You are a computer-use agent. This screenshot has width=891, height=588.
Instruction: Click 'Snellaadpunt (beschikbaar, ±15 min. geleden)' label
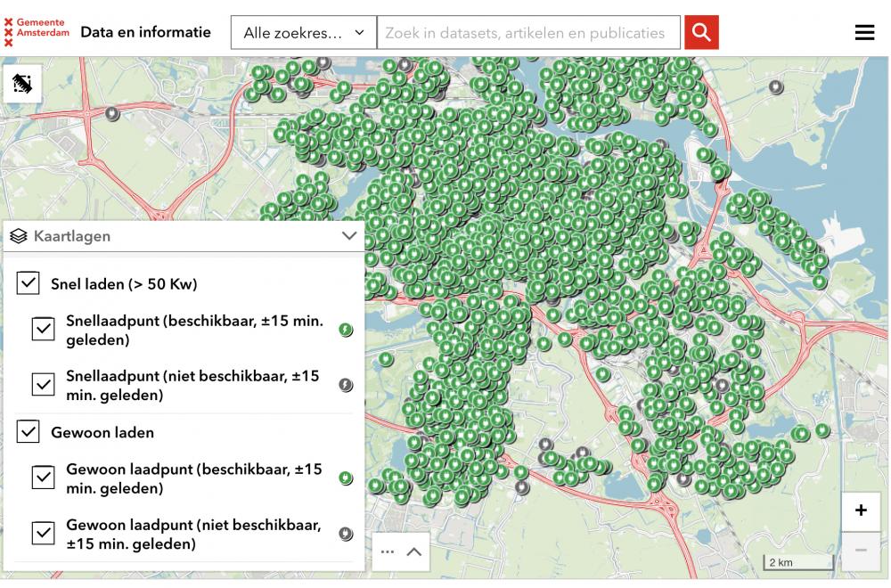click(x=194, y=330)
